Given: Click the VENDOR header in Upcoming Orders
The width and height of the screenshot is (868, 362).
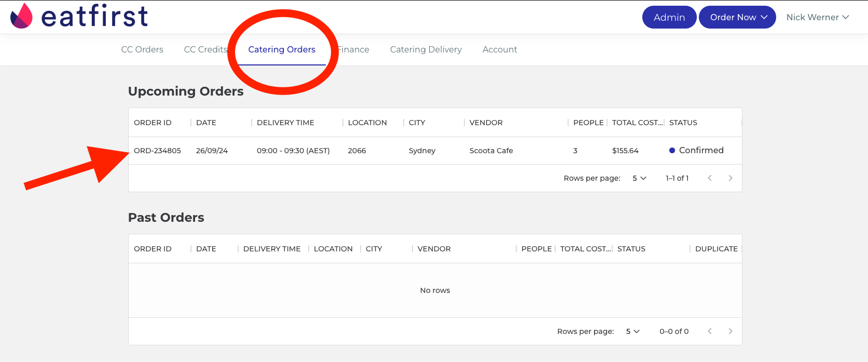Looking at the screenshot, I should click(486, 123).
